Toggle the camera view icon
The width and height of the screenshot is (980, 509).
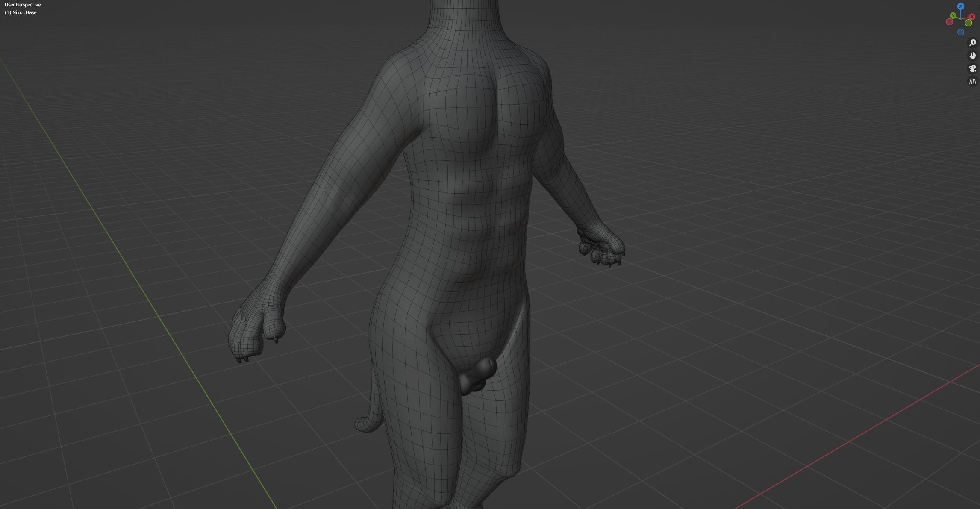tap(973, 68)
